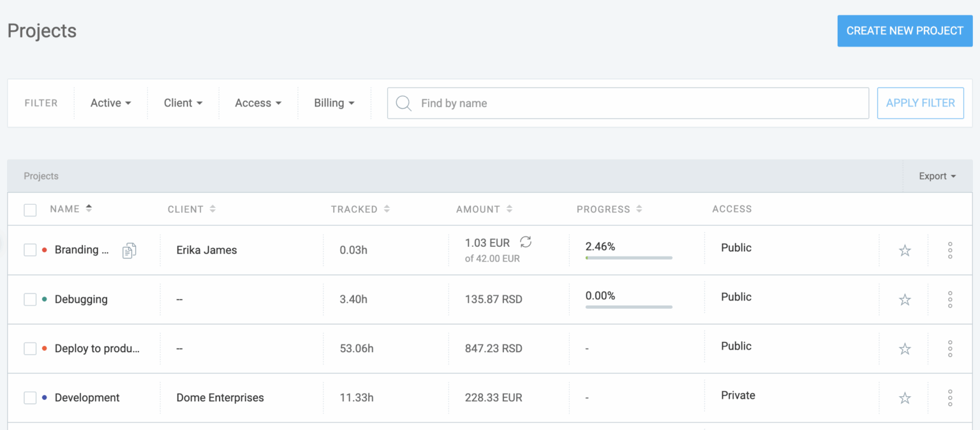Open the Client filter dropdown
Viewport: 980px width, 430px height.
182,103
